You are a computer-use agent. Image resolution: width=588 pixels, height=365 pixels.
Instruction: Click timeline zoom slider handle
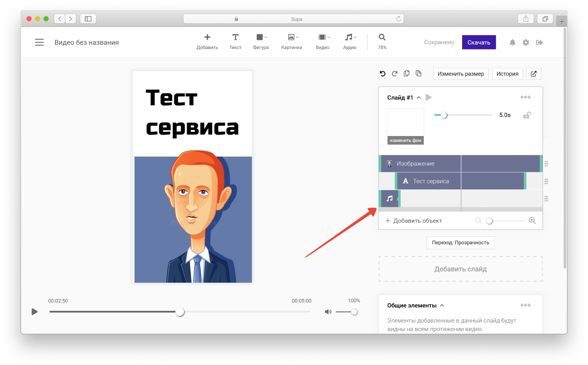[489, 221]
